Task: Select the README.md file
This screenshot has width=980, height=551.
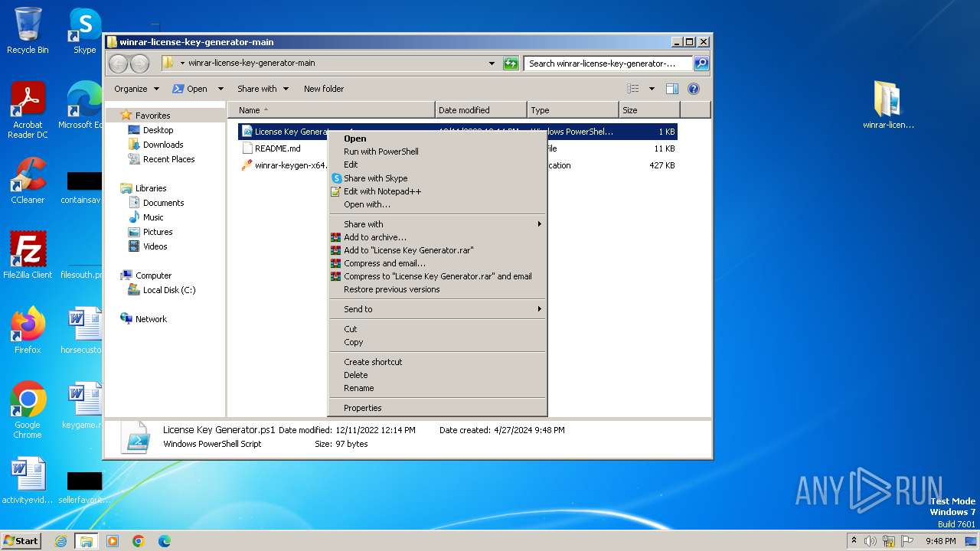Action: pyautogui.click(x=277, y=148)
